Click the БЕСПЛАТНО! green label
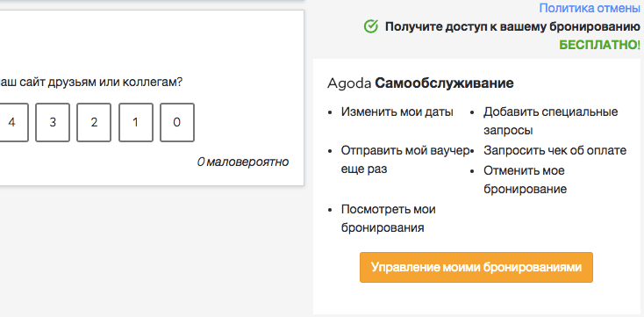The image size is (644, 317). [599, 45]
